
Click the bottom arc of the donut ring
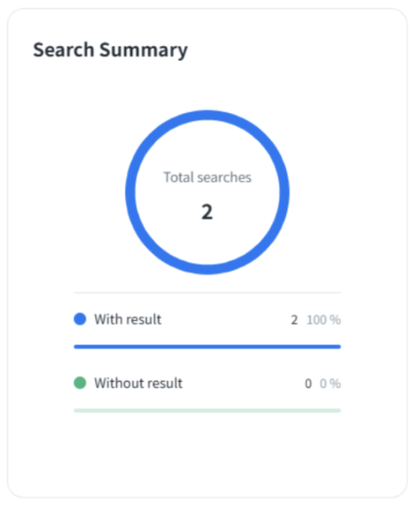(207, 269)
